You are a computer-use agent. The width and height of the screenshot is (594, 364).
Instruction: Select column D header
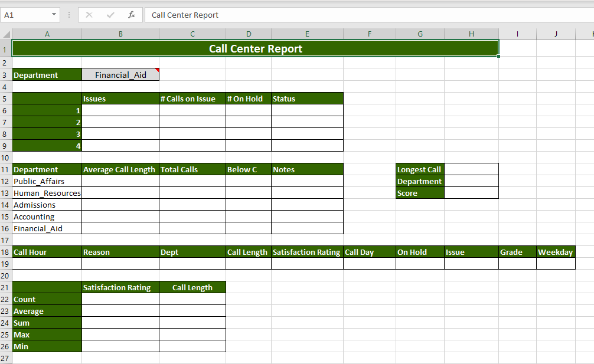point(249,34)
